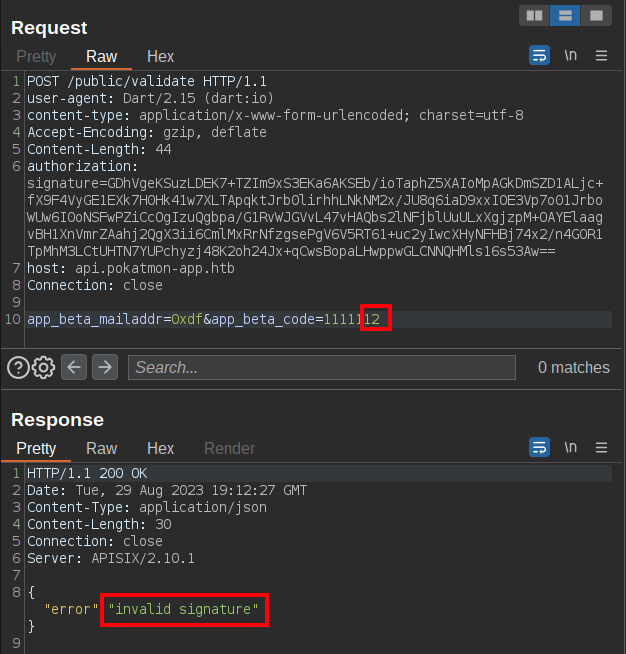Open search settings gear icon
The image size is (626, 654).
coord(43,367)
